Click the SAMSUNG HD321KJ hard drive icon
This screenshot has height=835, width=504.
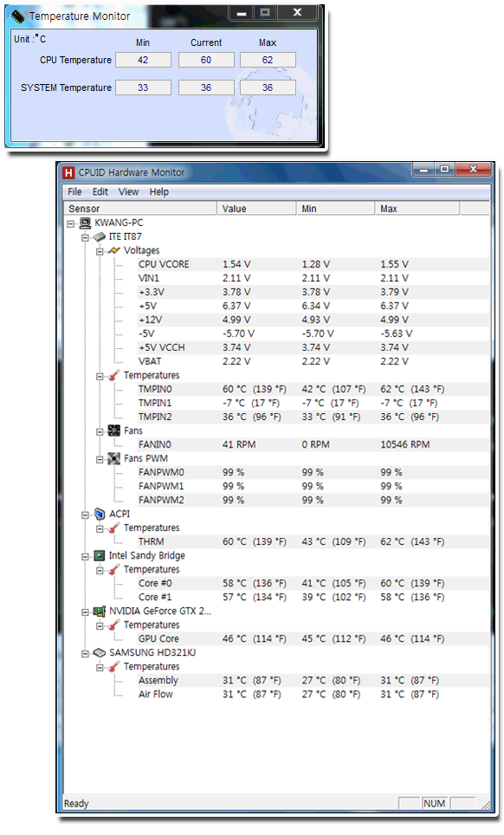click(x=100, y=652)
